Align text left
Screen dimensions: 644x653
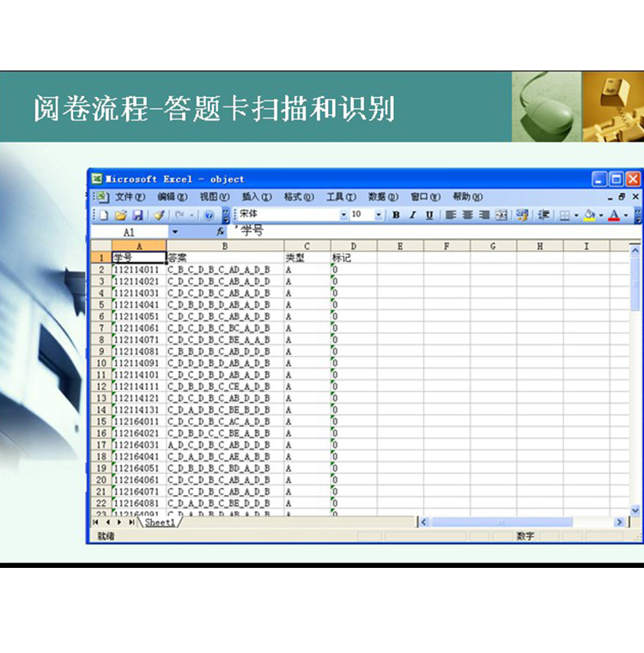[451, 215]
